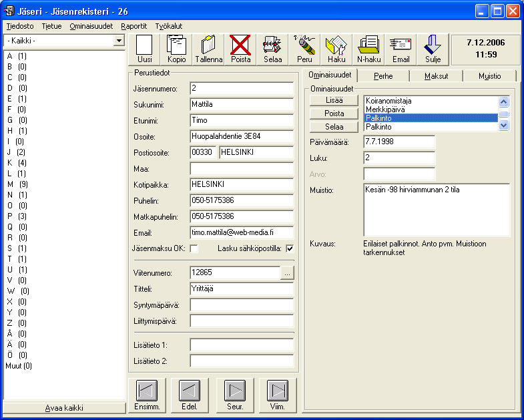524x420 pixels.
Task: Select letter A (1) in index
Action: coord(17,56)
